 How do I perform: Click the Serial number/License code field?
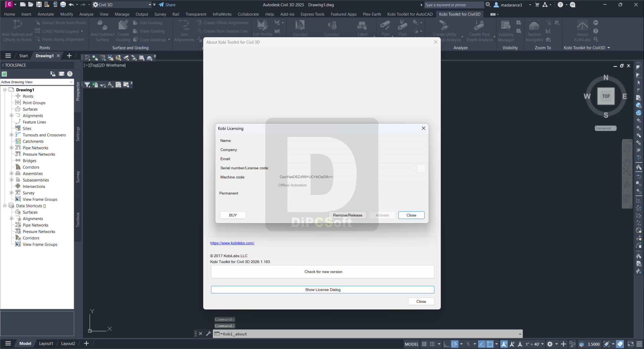(x=346, y=168)
